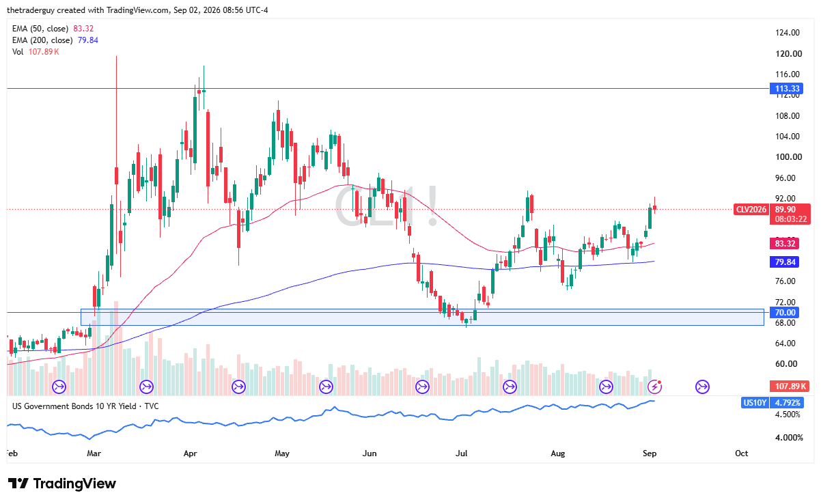Viewport: 821px width, 504px height.
Task: Click the blue shaded support zone rectangle
Action: coord(422,317)
